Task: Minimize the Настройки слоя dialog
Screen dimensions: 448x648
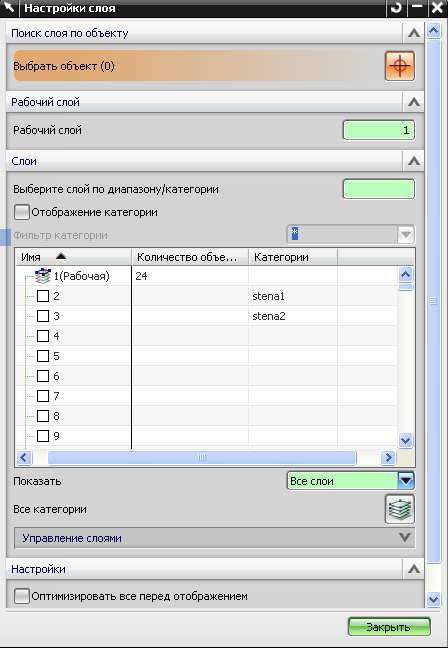Action: (417, 8)
